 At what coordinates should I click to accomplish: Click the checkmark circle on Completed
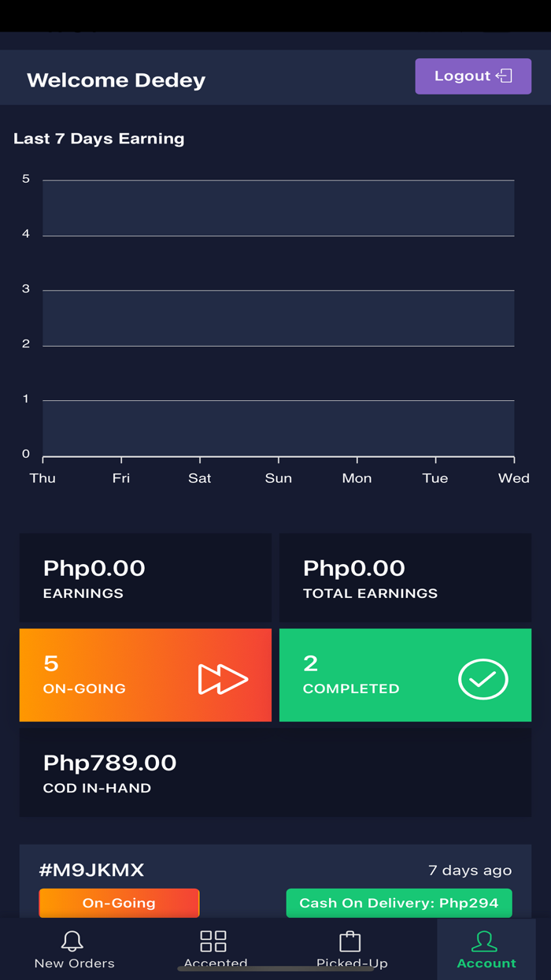coord(483,679)
